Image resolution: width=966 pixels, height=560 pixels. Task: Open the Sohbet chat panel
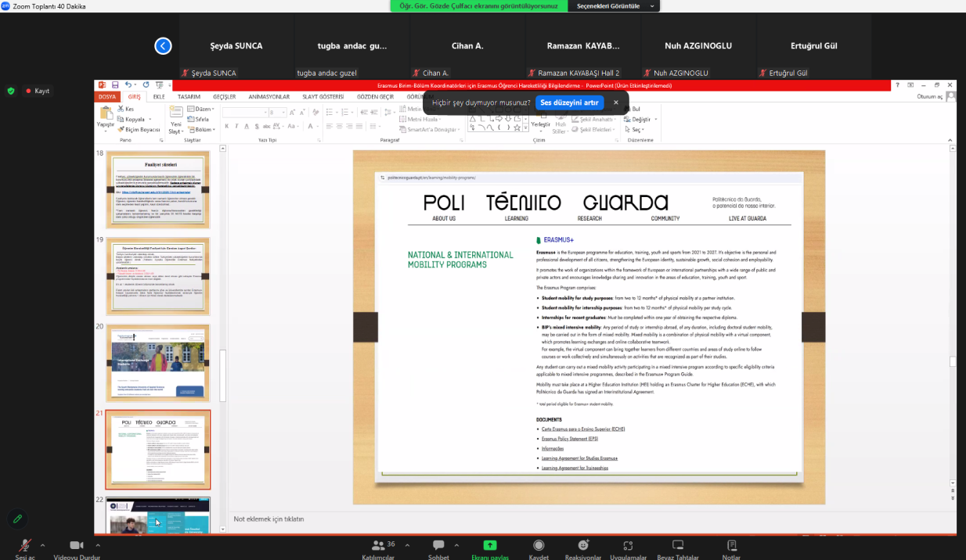pos(438,547)
